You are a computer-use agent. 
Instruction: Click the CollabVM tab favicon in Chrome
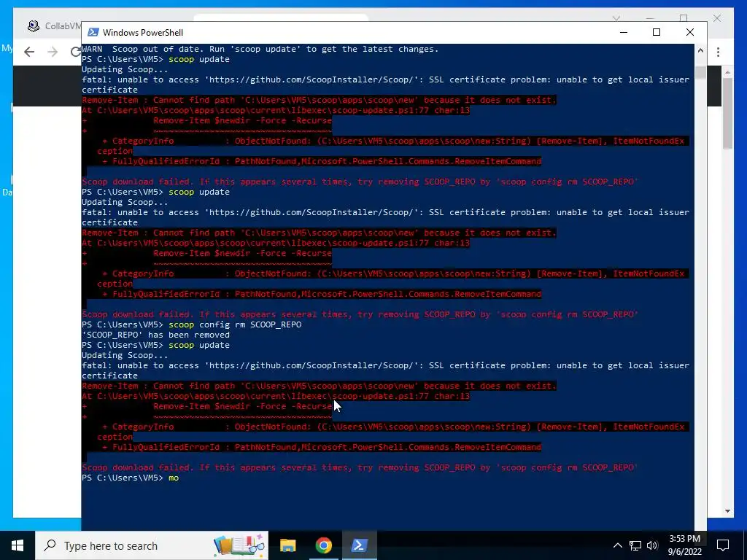pos(34,26)
